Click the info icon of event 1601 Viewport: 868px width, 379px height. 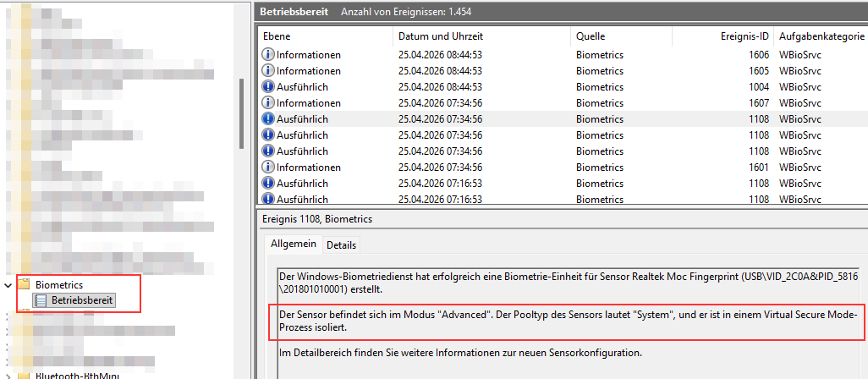pos(268,168)
